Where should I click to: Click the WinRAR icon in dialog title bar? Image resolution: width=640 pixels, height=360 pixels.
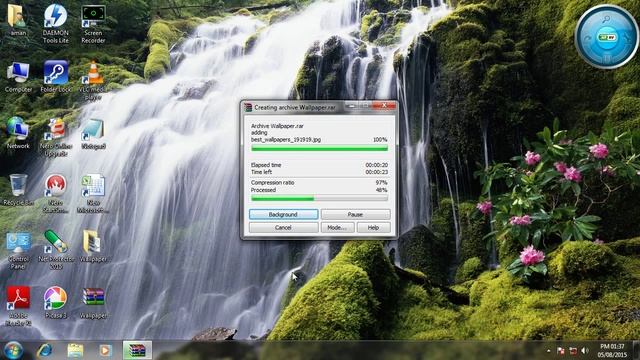click(248, 107)
